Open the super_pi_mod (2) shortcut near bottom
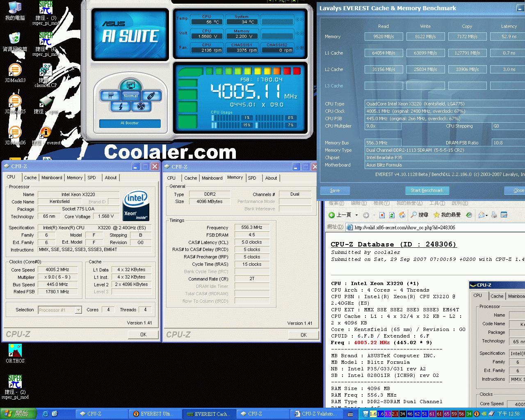Image resolution: width=525 pixels, height=420 pixels. pyautogui.click(x=15, y=387)
